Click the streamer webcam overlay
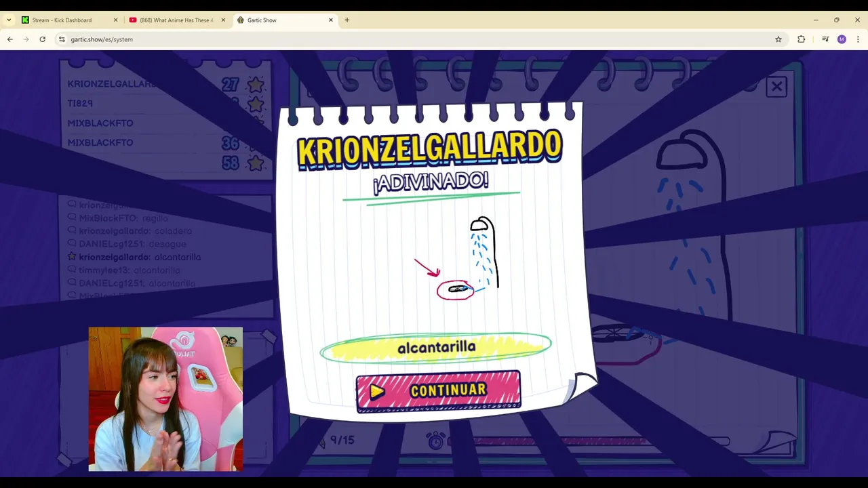The height and width of the screenshot is (488, 868). 165,399
